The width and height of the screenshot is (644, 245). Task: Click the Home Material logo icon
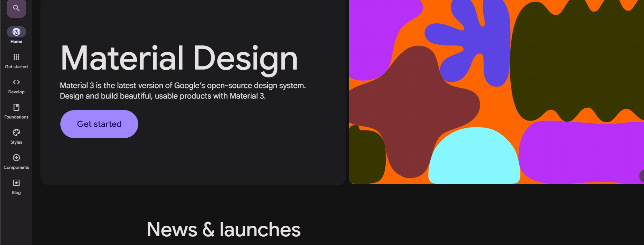[16, 32]
